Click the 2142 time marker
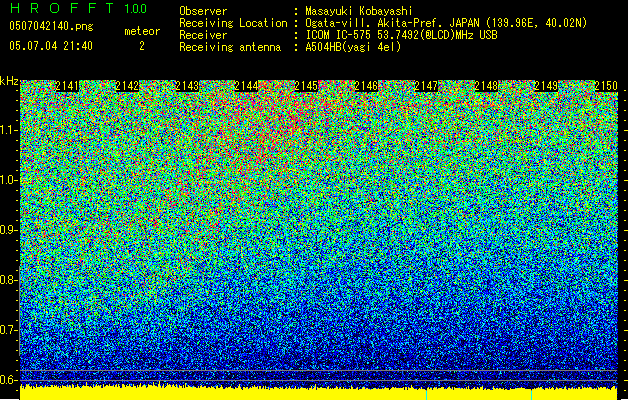This screenshot has width=629, height=400. (127, 86)
